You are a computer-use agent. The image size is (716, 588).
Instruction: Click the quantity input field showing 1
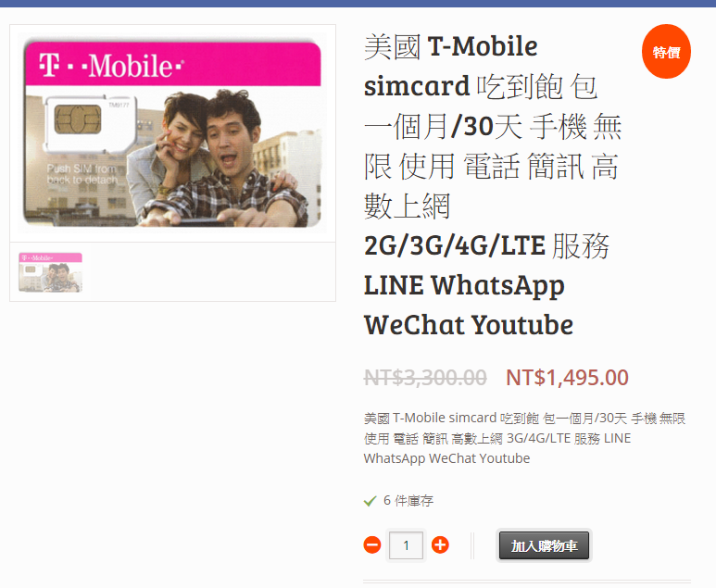point(406,545)
